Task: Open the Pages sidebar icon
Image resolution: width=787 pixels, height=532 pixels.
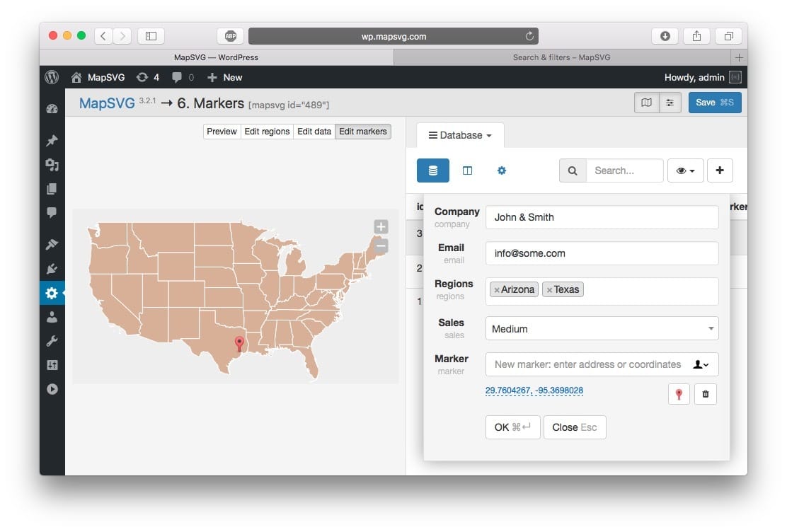Action: 52,189
